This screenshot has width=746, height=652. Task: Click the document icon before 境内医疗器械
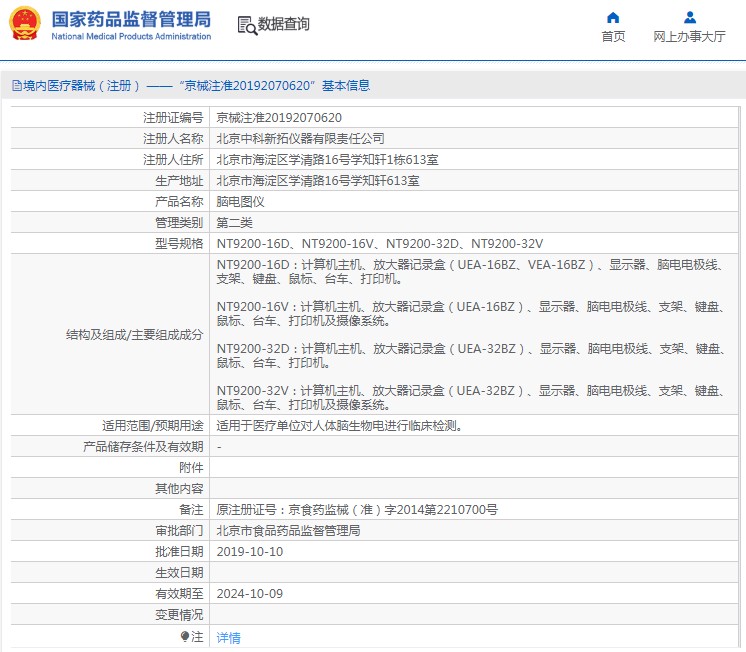(16, 86)
